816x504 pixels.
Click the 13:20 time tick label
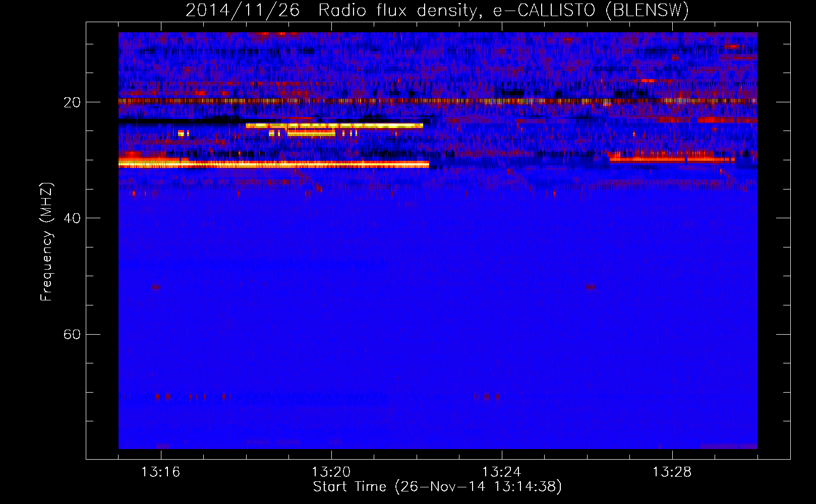click(331, 472)
